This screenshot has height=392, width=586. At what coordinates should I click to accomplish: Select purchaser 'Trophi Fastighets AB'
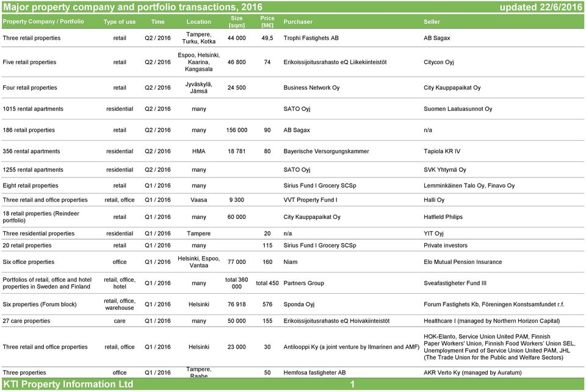(311, 38)
